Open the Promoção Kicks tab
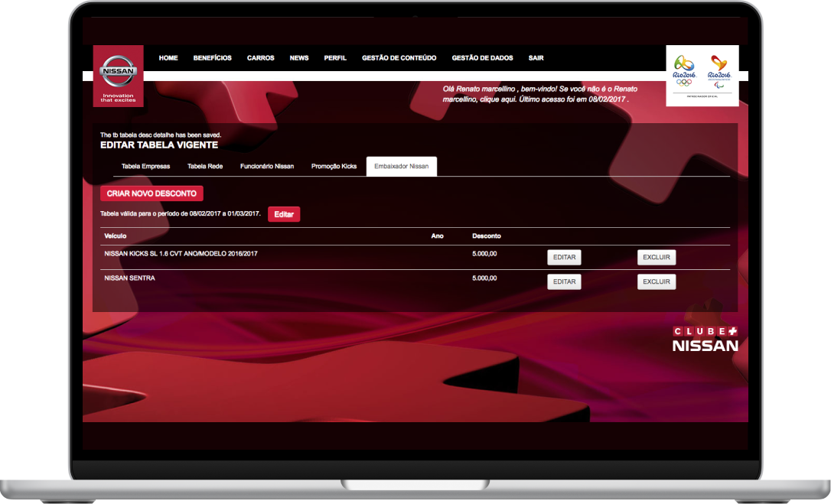 pyautogui.click(x=334, y=167)
